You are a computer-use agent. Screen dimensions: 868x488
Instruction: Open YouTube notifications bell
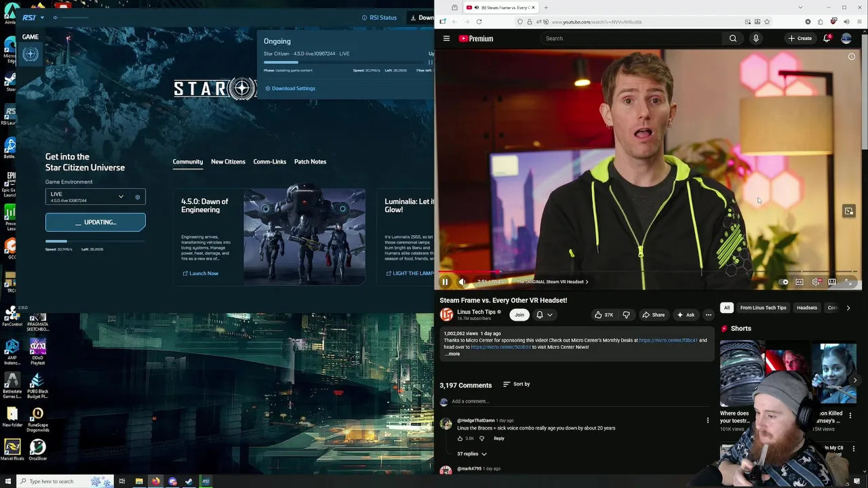coord(827,39)
